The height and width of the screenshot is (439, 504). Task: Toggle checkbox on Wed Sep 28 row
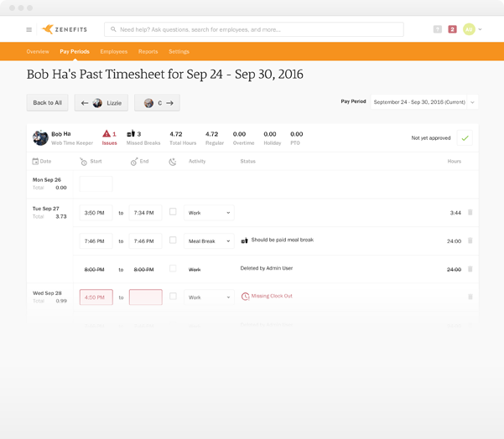click(x=173, y=296)
